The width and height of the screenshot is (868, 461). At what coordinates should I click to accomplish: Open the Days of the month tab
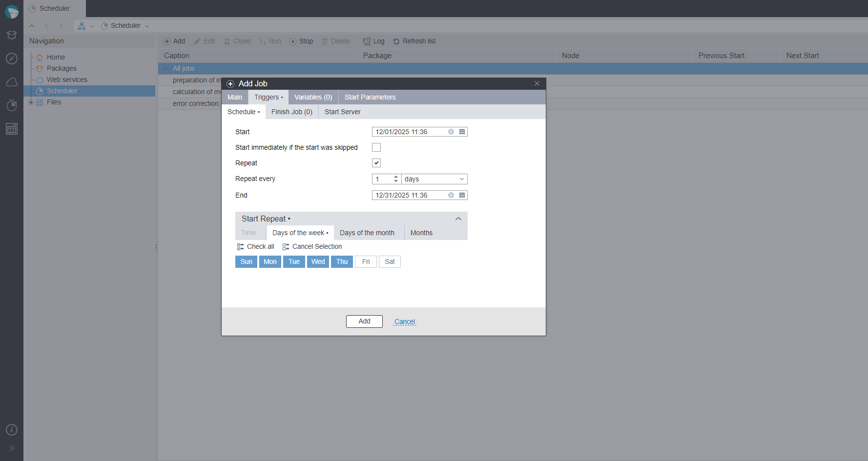[x=367, y=233]
